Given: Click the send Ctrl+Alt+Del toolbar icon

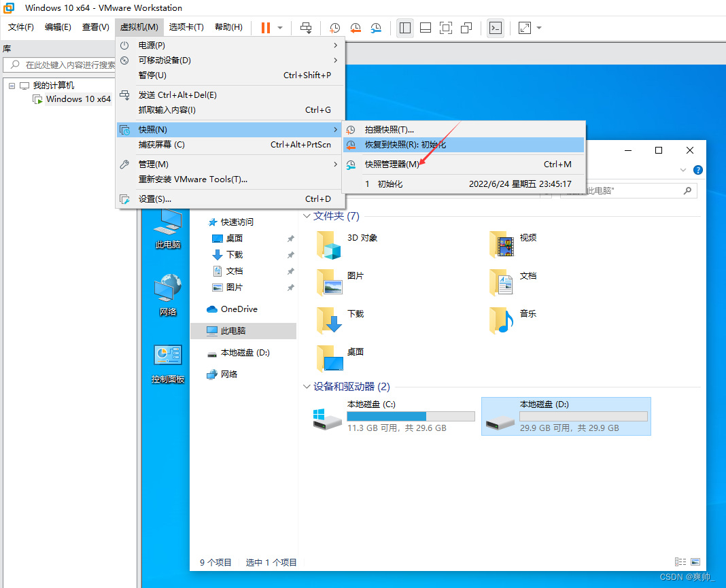Looking at the screenshot, I should point(306,28).
